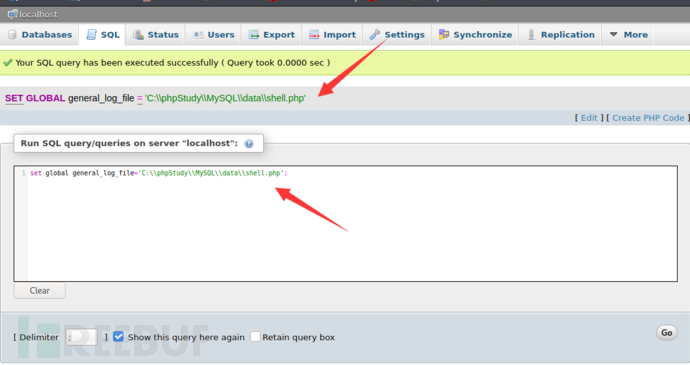
Task: Click the Export tab icon
Action: coord(254,35)
